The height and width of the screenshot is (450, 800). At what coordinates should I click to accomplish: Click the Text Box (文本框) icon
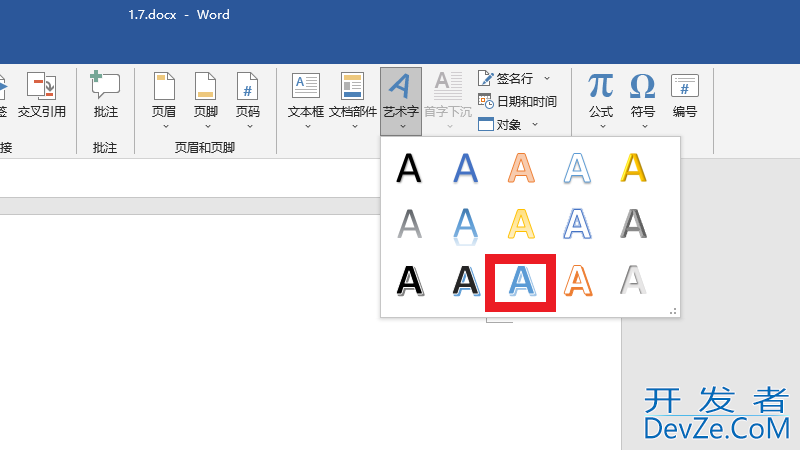point(306,85)
